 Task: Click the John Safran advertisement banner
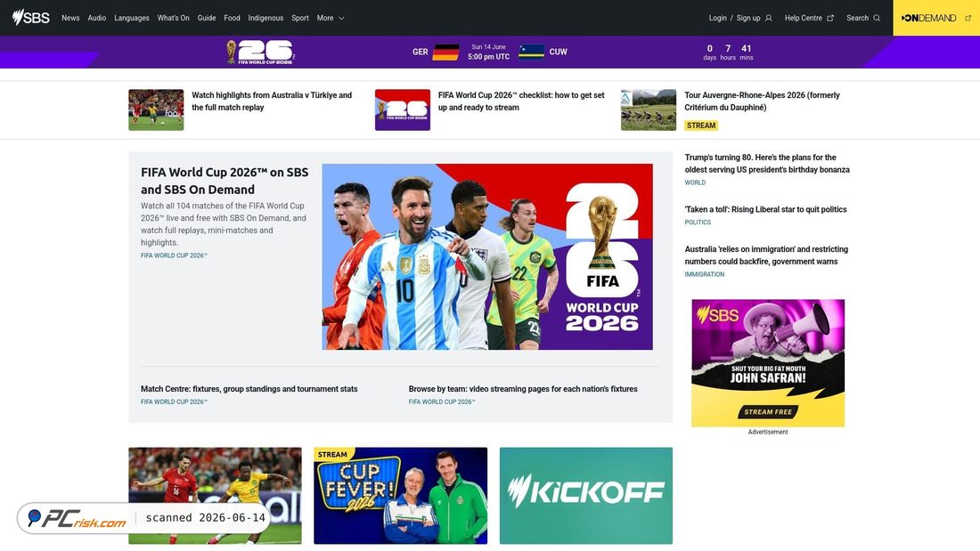tap(768, 363)
